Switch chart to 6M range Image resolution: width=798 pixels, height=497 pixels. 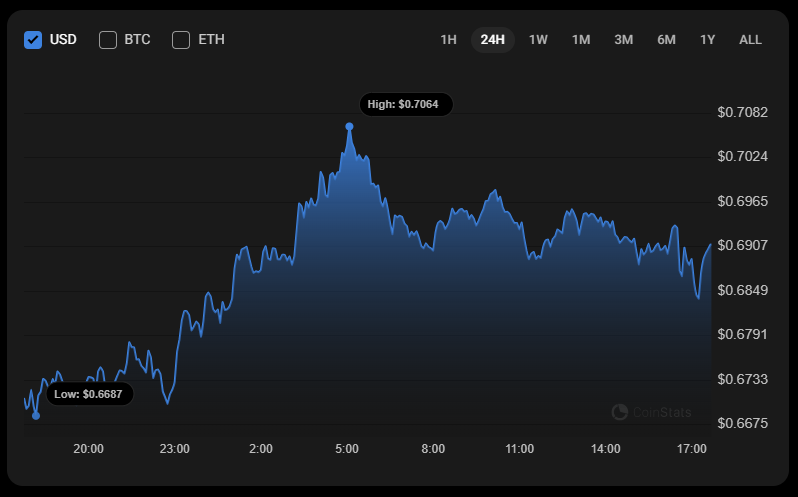(666, 40)
